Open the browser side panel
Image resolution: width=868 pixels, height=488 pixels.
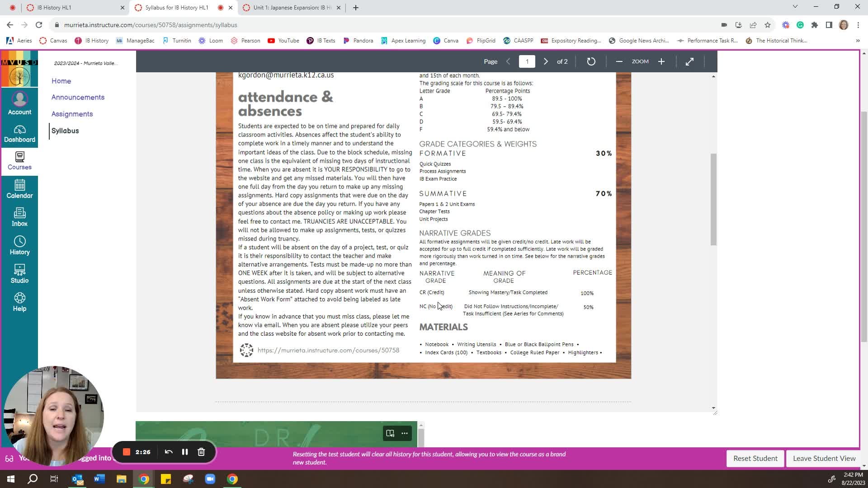coord(829,25)
